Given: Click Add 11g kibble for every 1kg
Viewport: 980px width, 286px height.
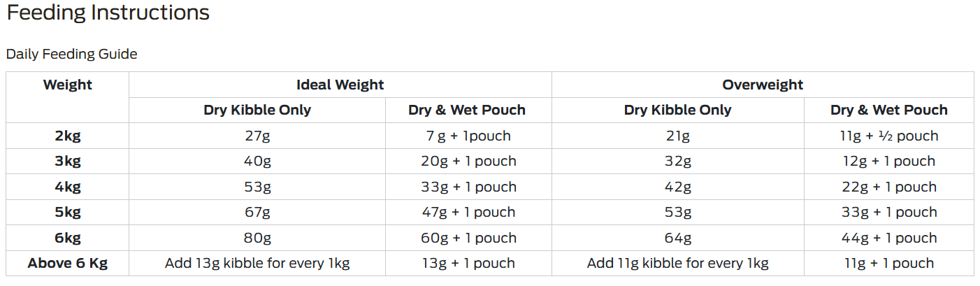Looking at the screenshot, I should click(678, 264).
